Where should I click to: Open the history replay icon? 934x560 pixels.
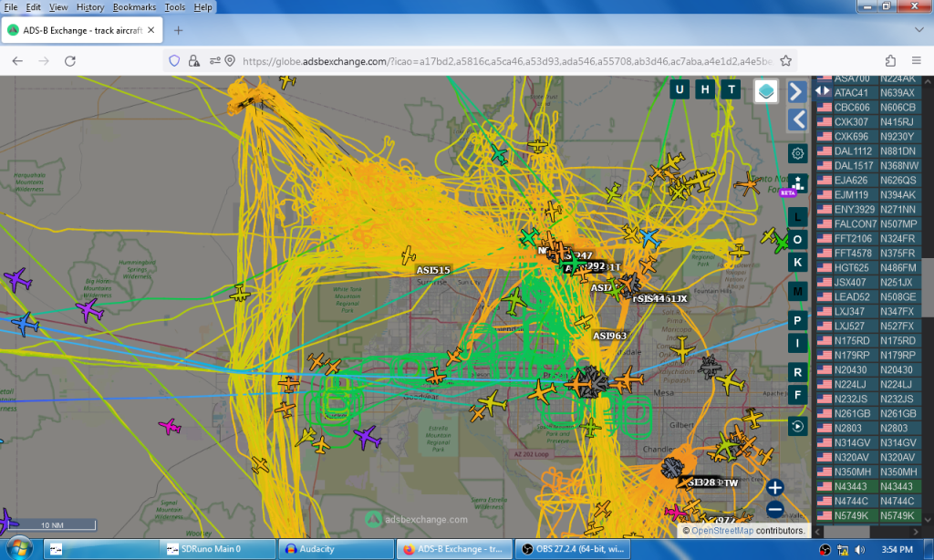[797, 427]
